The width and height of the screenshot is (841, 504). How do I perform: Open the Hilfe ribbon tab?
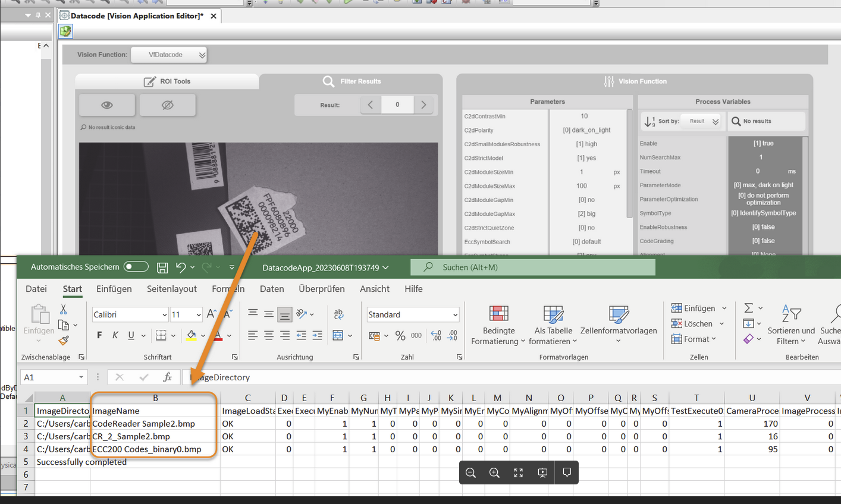(x=413, y=289)
